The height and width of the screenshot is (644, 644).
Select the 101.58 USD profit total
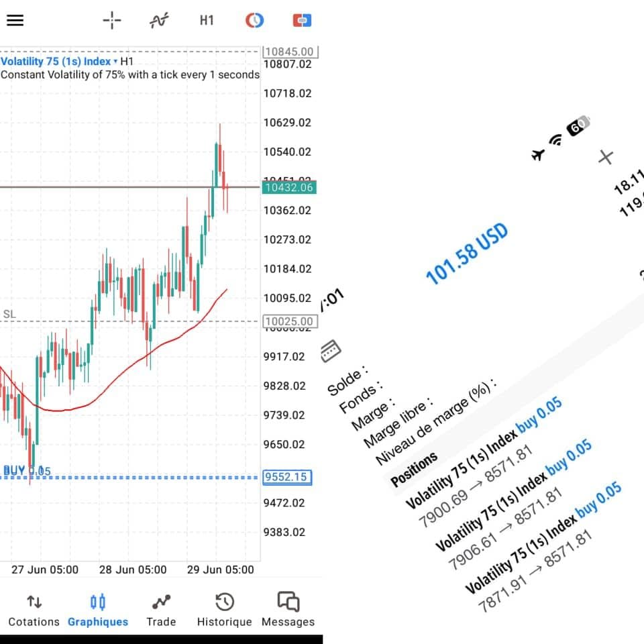tap(467, 254)
